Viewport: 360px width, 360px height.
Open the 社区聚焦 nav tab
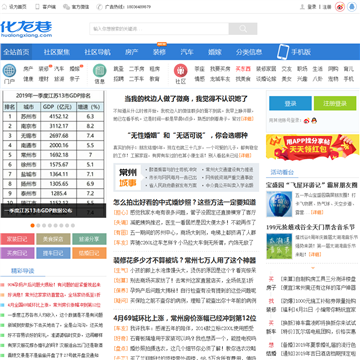57,52
